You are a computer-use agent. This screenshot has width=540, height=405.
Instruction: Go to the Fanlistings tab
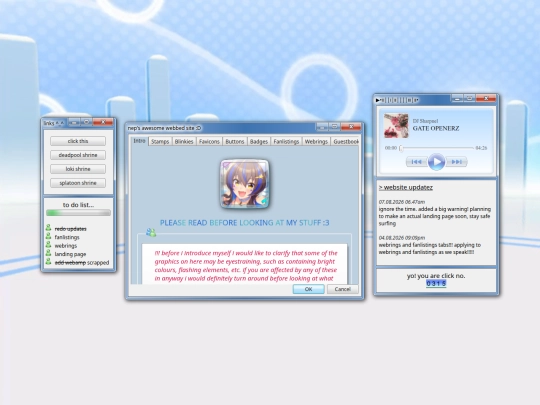tap(286, 142)
